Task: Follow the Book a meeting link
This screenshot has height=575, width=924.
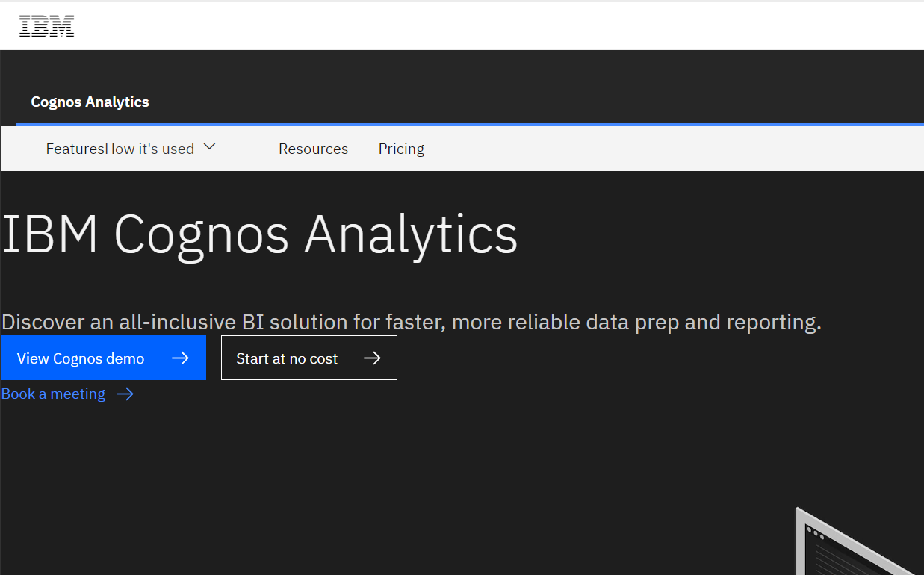Action: coord(53,394)
